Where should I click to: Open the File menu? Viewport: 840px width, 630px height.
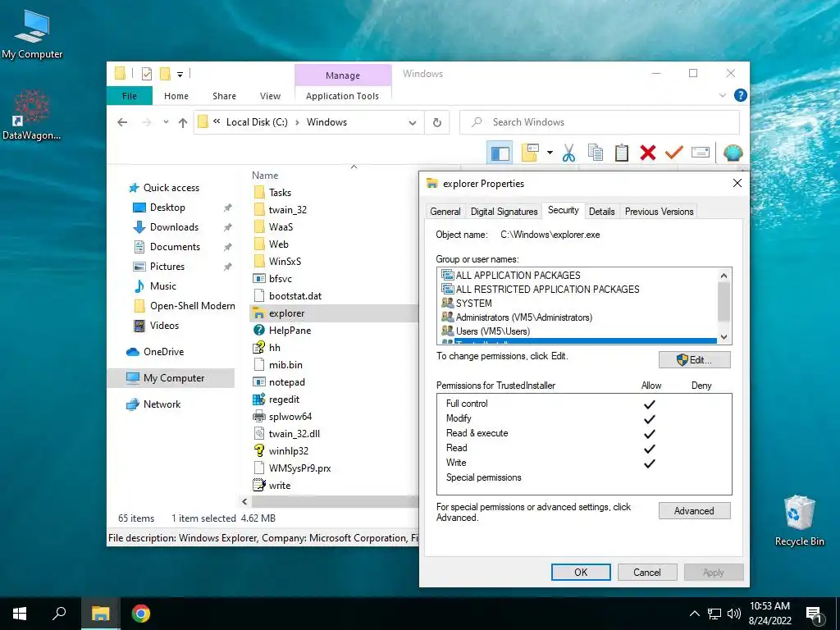(130, 96)
